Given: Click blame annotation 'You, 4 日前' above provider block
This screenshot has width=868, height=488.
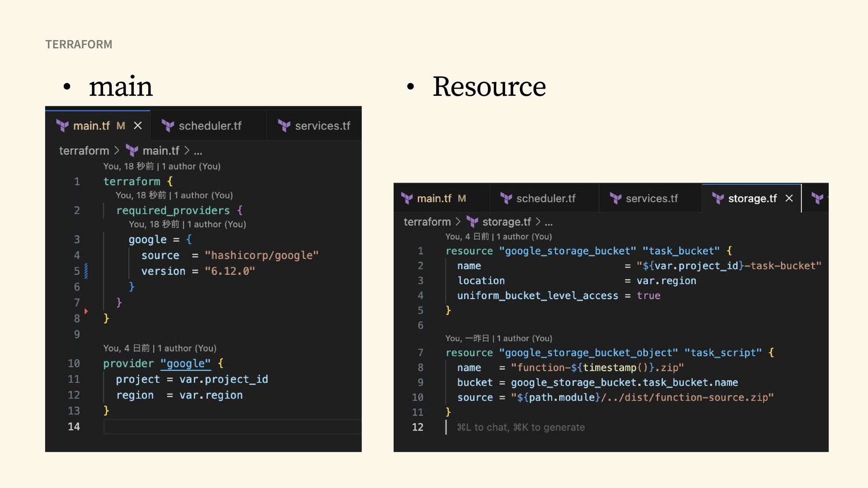Looking at the screenshot, I should tap(160, 348).
